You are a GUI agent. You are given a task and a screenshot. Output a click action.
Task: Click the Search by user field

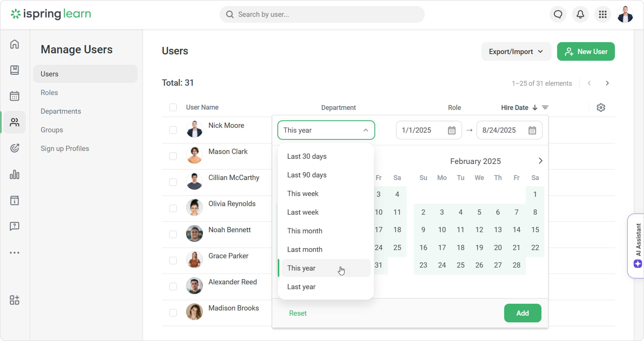[x=322, y=15]
